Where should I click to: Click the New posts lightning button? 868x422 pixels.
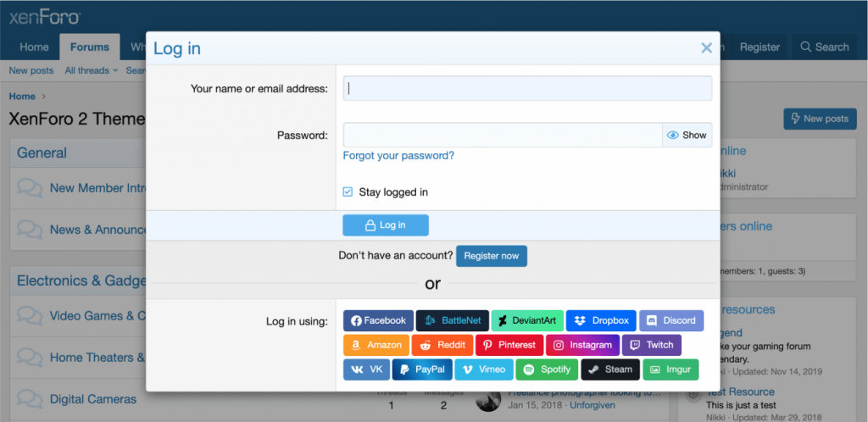tap(820, 119)
